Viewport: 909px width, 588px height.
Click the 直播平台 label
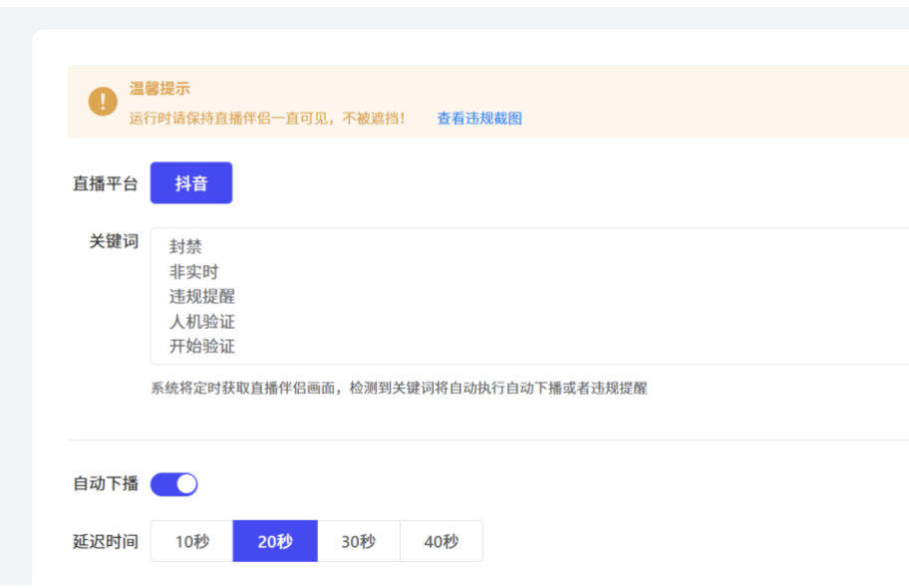point(106,183)
